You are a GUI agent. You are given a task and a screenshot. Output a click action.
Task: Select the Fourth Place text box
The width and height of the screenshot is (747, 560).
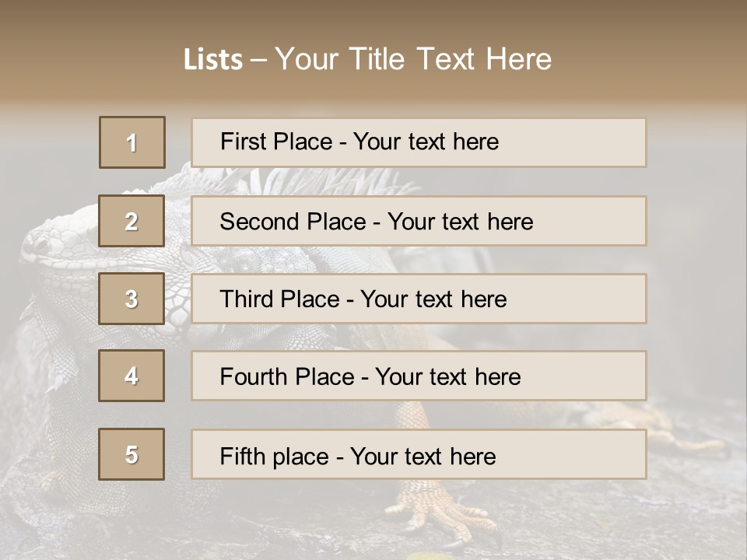point(419,376)
